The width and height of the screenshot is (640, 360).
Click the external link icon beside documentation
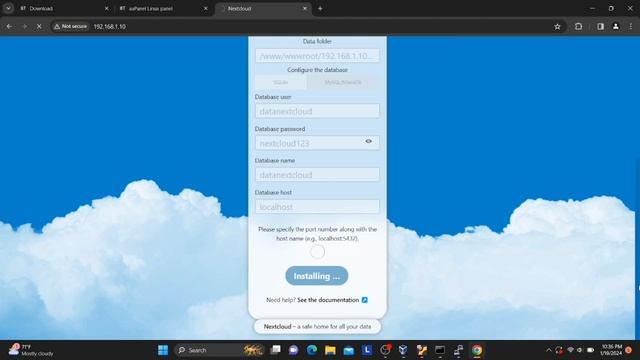pos(364,300)
